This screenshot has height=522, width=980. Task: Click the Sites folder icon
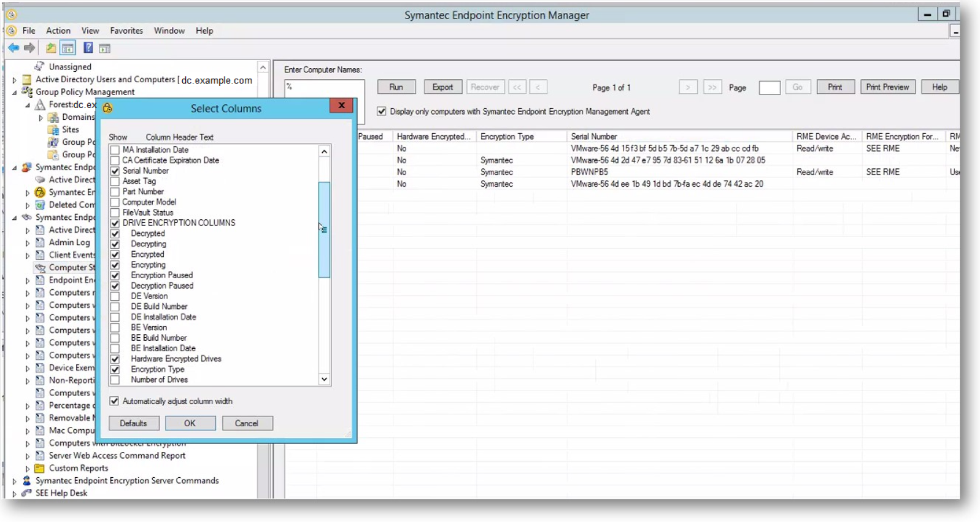pos(53,130)
